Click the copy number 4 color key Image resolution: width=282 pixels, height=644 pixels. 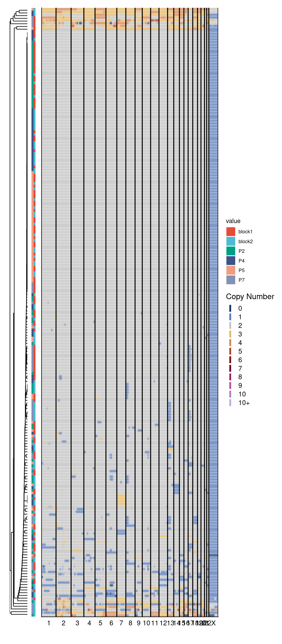(x=230, y=343)
